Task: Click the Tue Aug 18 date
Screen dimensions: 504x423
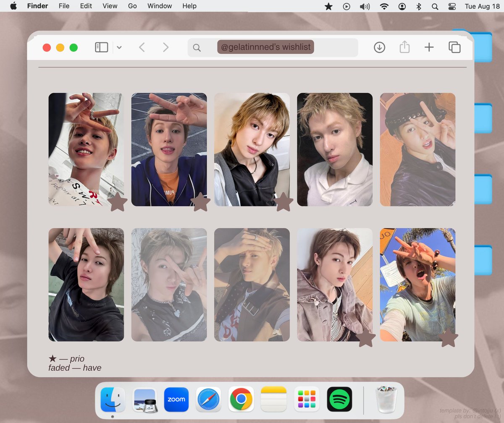Action: [x=482, y=6]
